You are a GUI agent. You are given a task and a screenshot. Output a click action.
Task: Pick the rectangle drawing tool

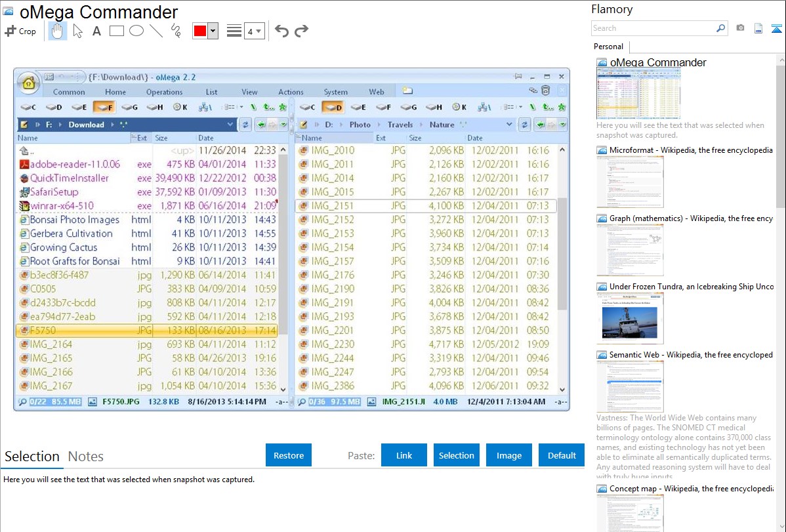(x=116, y=31)
